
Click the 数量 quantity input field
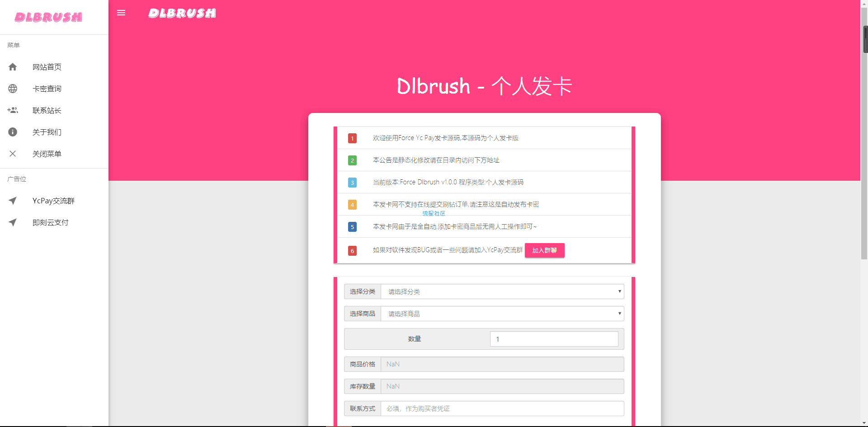pyautogui.click(x=554, y=339)
